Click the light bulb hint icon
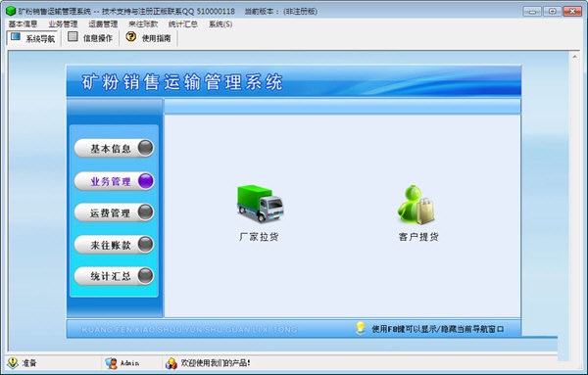This screenshot has height=375, width=588. pyautogui.click(x=360, y=328)
